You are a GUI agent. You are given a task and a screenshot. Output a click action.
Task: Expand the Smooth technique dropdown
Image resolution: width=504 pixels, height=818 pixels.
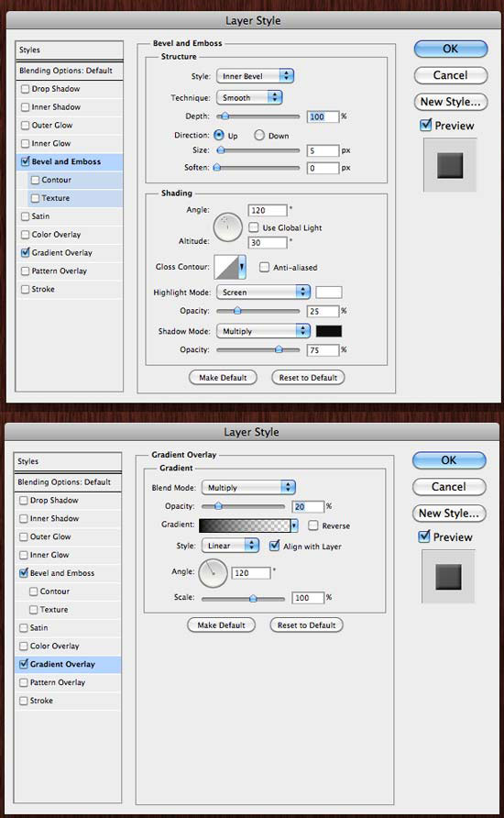coord(249,97)
